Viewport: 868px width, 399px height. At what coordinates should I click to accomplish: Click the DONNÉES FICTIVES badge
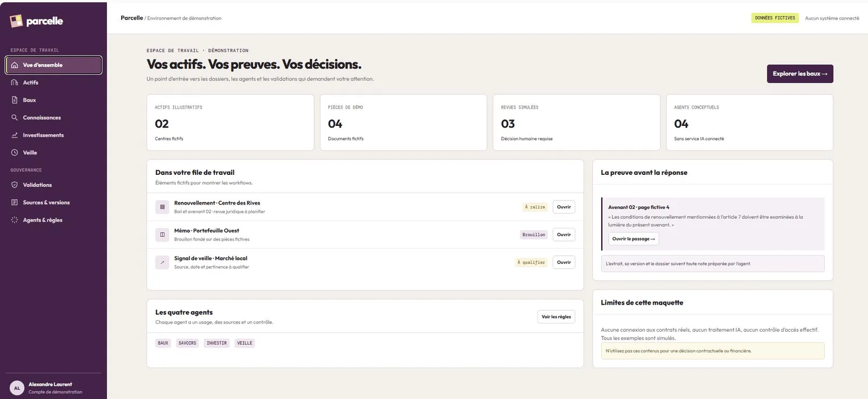(x=775, y=18)
